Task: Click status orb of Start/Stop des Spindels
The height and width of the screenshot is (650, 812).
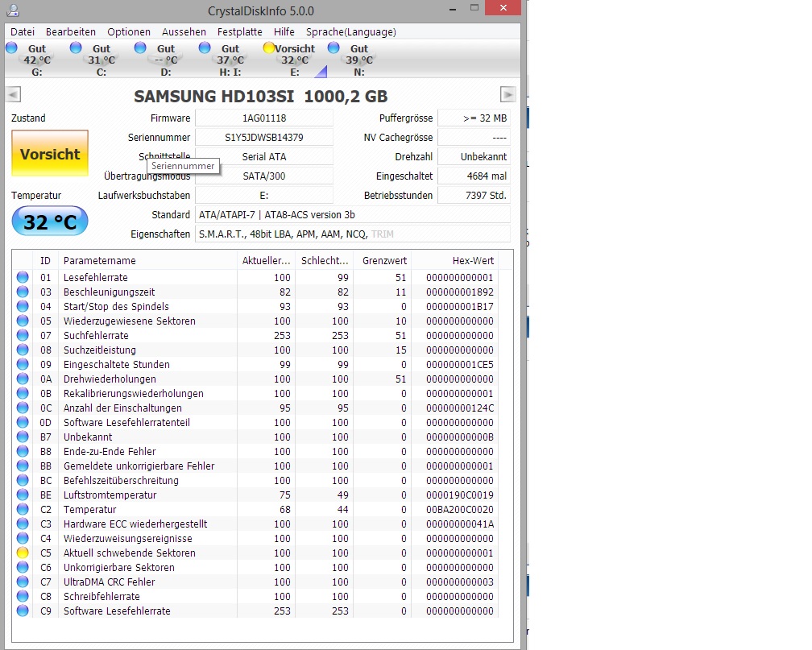Action: (x=23, y=306)
